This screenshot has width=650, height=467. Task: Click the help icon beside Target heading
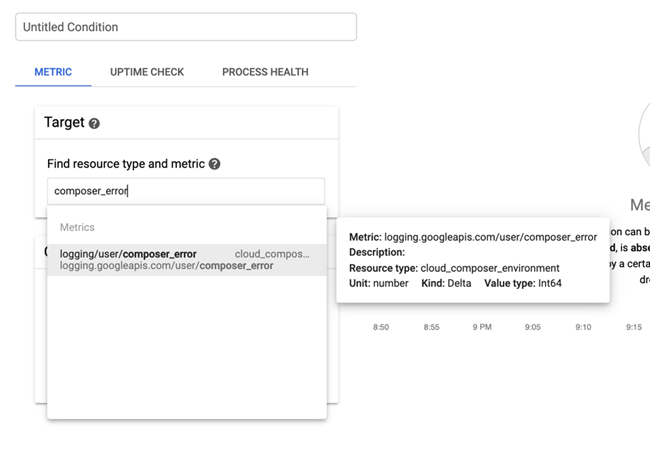coord(94,124)
